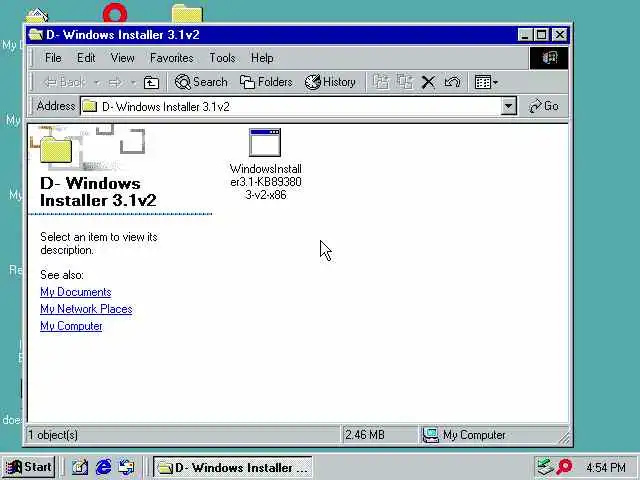Image resolution: width=640 pixels, height=480 pixels.
Task: Follow the My Computer link
Action: point(71,326)
